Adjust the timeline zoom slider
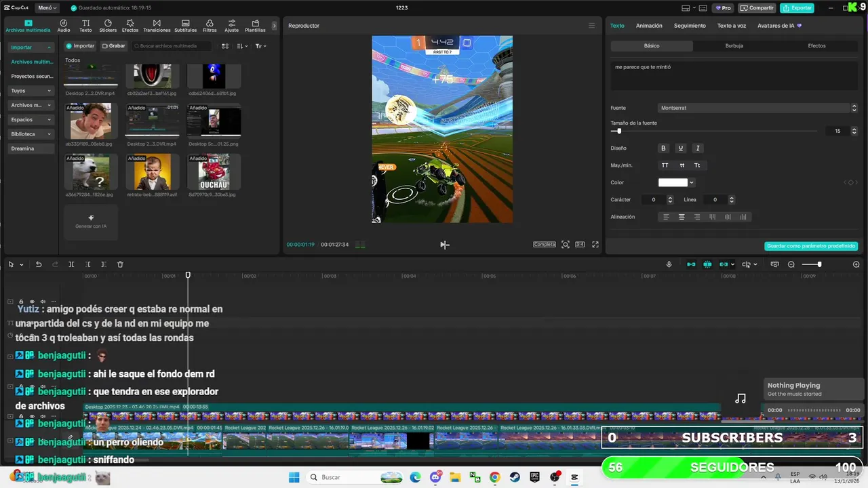 coord(819,264)
